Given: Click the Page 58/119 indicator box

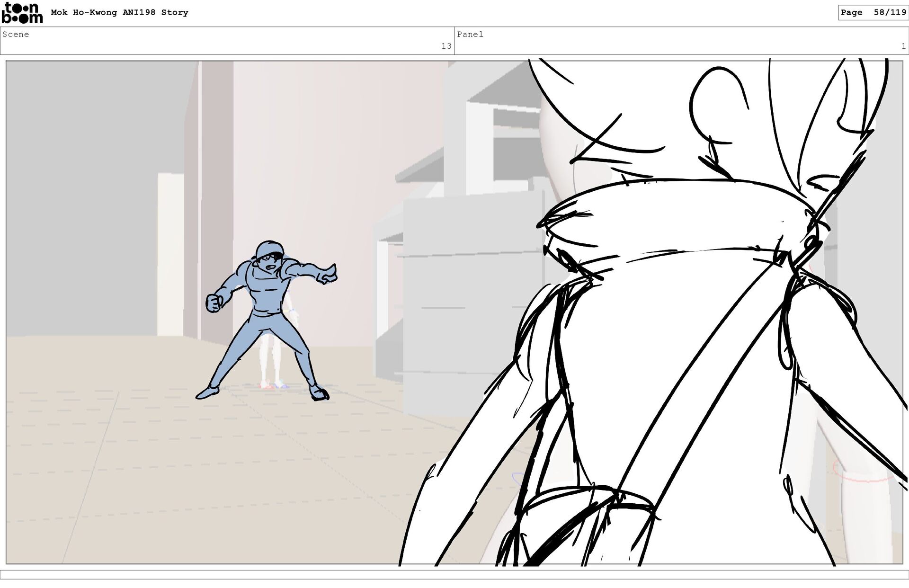Looking at the screenshot, I should click(873, 13).
